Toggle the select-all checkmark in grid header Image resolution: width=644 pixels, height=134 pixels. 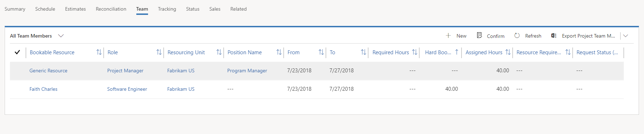[17, 52]
